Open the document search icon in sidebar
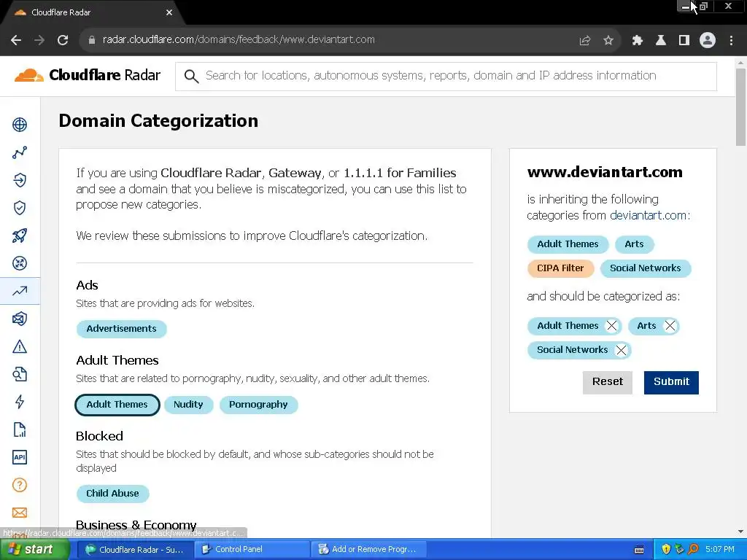Screen dimensions: 747x560 20,374
